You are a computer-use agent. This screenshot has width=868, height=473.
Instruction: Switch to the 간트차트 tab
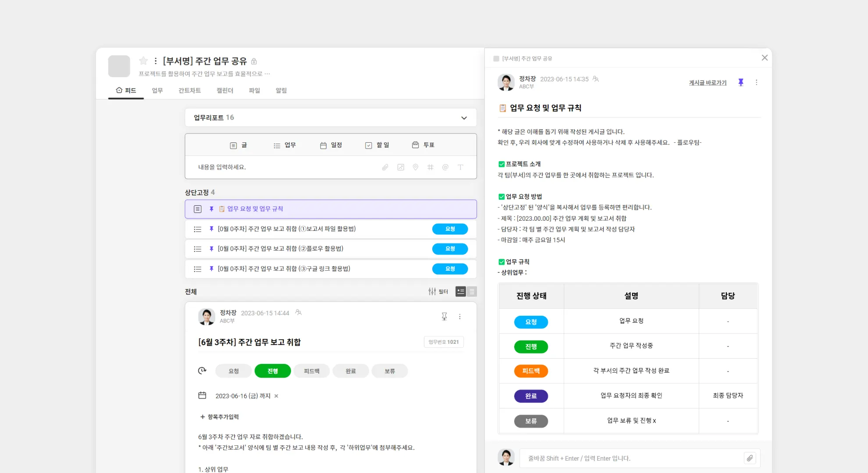point(189,91)
